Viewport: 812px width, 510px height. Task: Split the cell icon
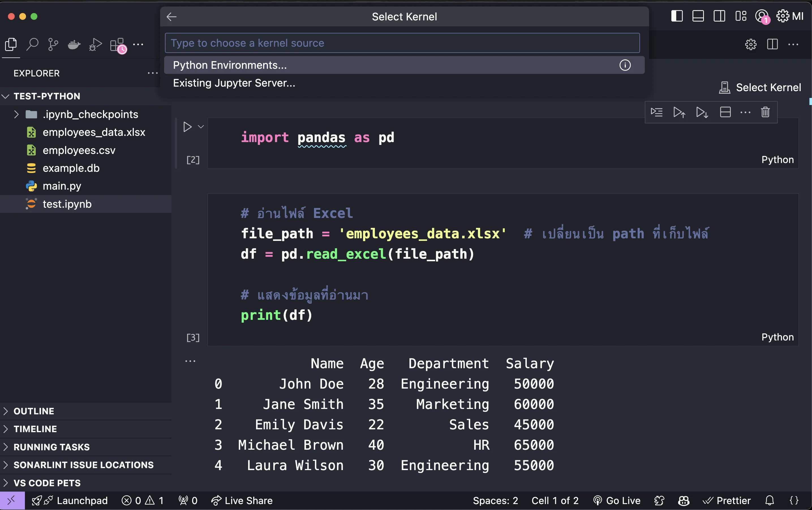click(x=725, y=112)
